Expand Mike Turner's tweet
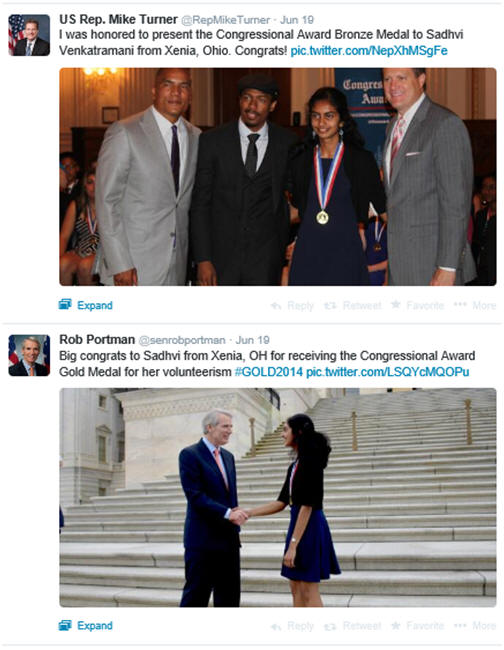This screenshot has width=504, height=650. tap(85, 305)
